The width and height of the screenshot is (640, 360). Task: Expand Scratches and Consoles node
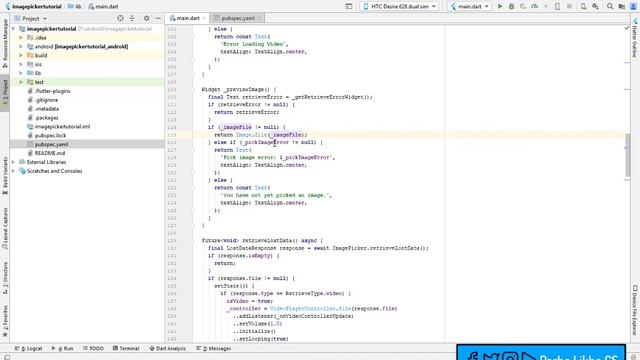(13, 171)
